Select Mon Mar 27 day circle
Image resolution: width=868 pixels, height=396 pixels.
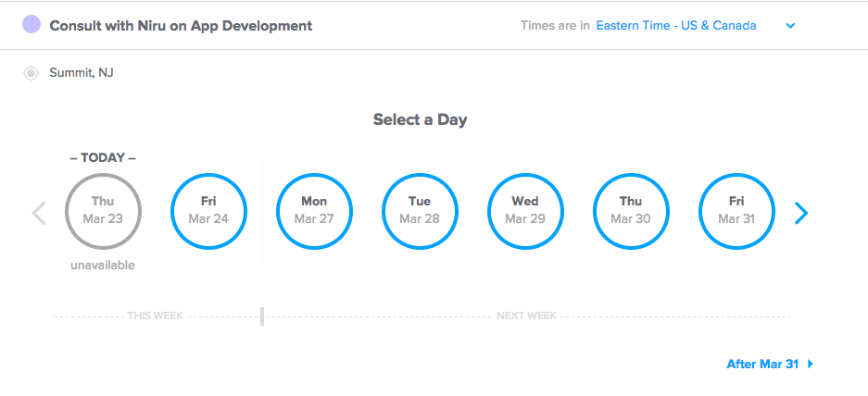(314, 211)
